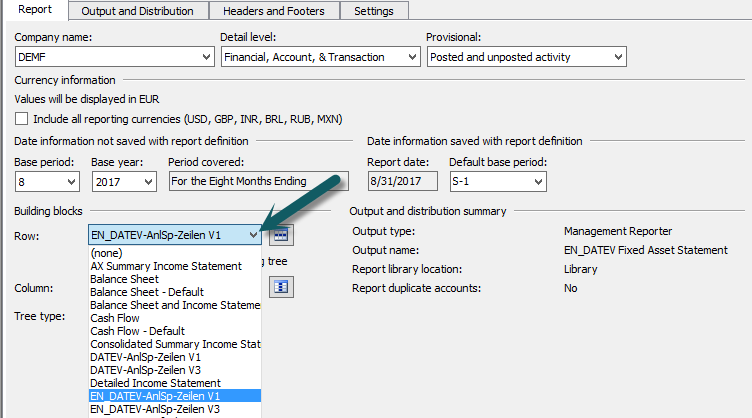The height and width of the screenshot is (418, 752).
Task: Choose AX Summary Income Statement option
Action: [x=166, y=266]
